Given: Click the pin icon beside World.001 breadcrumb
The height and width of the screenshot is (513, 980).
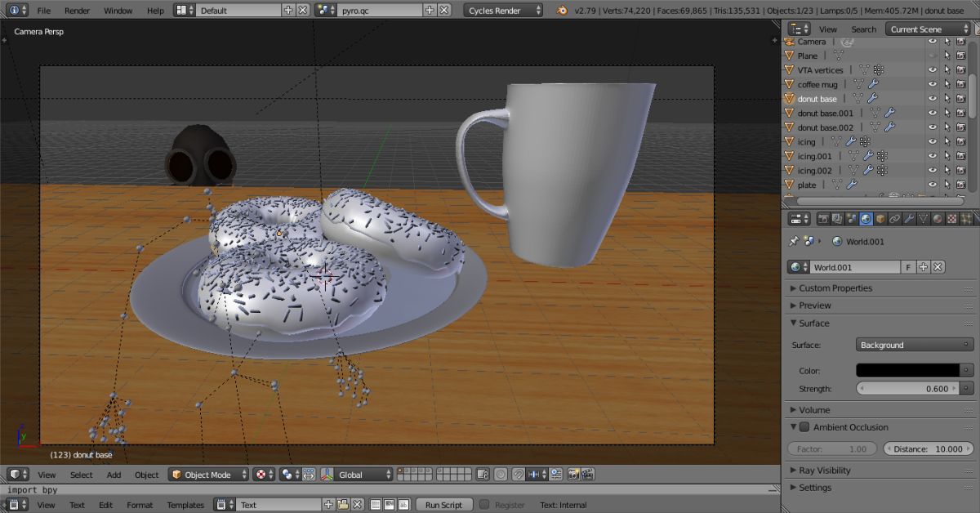Looking at the screenshot, I should 793,242.
